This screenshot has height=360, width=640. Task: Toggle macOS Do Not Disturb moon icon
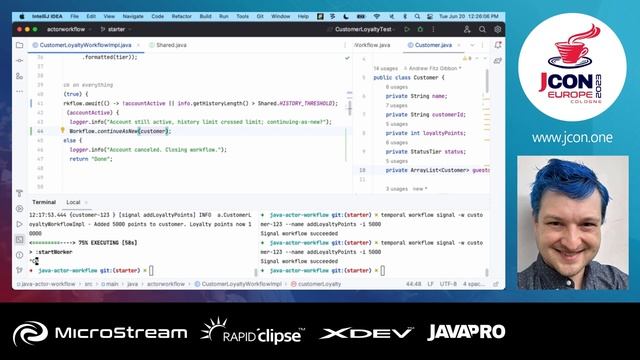pos(346,16)
